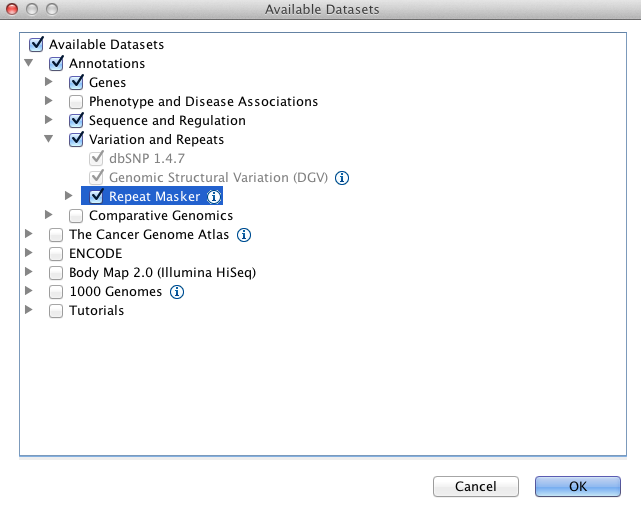Image resolution: width=641 pixels, height=505 pixels.
Task: Click info icon beside 1000 Genomes
Action: point(177,292)
